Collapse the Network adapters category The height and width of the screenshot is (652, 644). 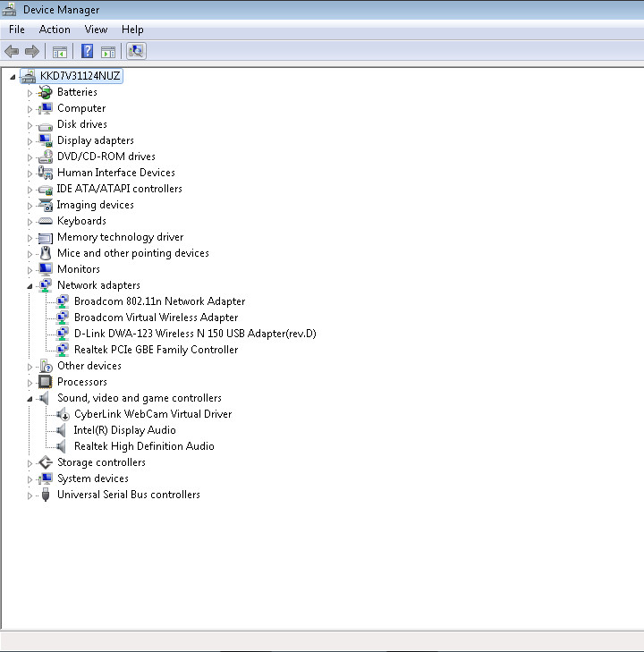coord(30,286)
